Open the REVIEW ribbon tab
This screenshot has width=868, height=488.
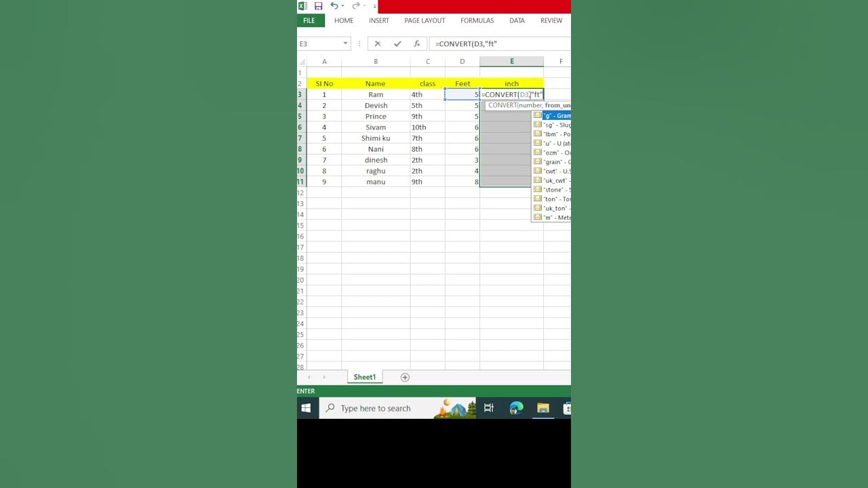coord(551,21)
